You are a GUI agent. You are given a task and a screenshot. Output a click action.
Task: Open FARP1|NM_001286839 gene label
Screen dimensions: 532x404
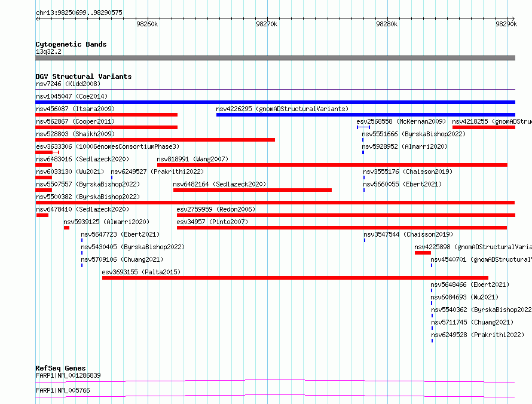[68, 375]
